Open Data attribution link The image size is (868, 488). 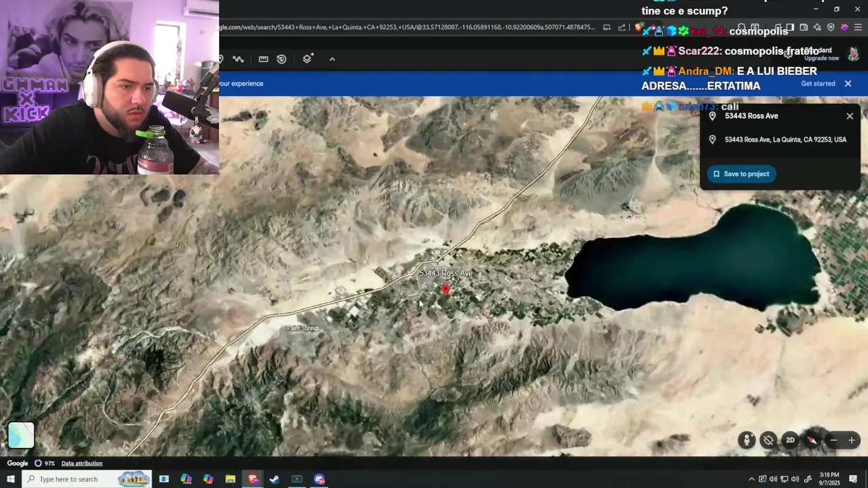[82, 464]
